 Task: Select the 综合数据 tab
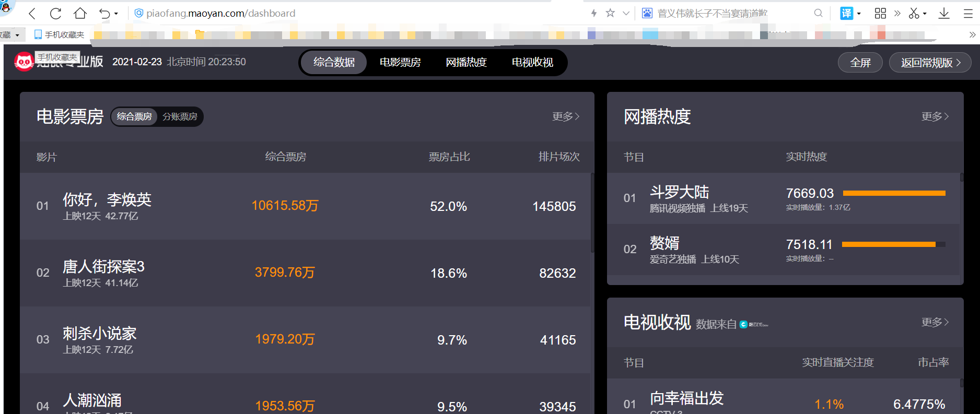click(x=334, y=62)
